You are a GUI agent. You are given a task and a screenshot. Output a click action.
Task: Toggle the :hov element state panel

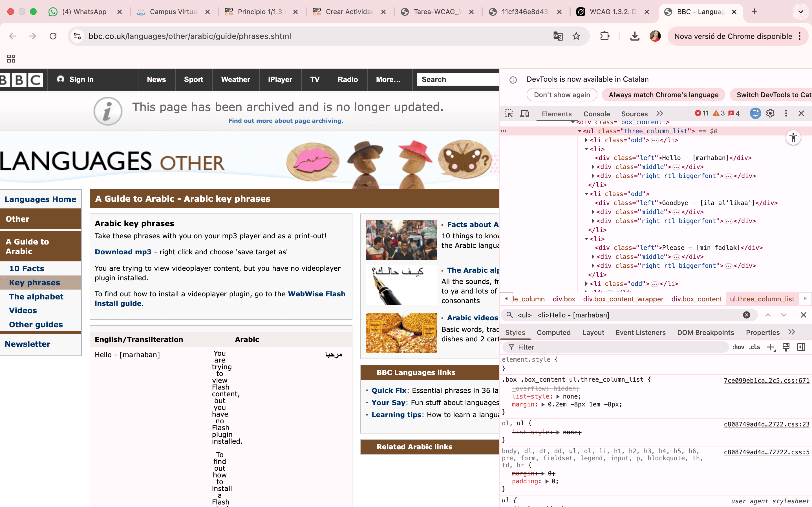[738, 347]
